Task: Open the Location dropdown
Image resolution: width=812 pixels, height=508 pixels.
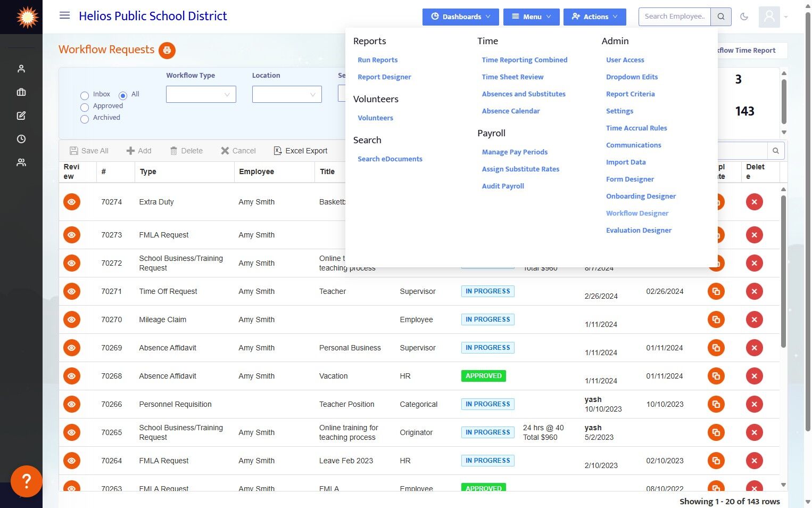Action: (x=287, y=94)
